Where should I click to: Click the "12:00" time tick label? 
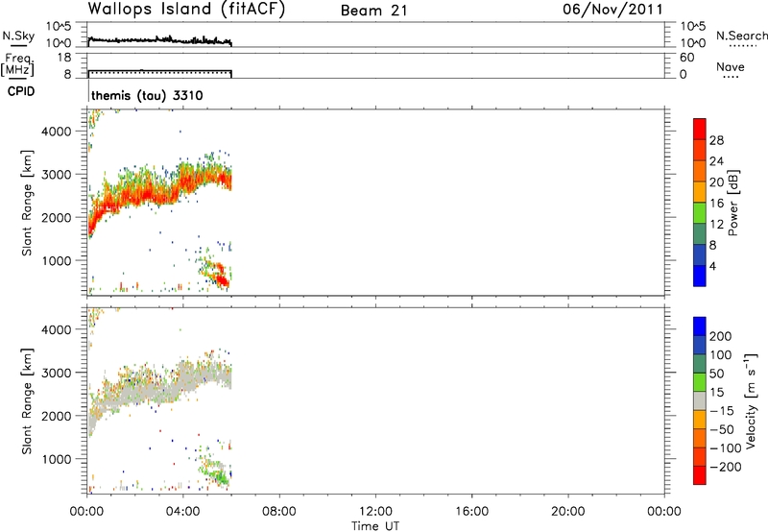point(375,512)
